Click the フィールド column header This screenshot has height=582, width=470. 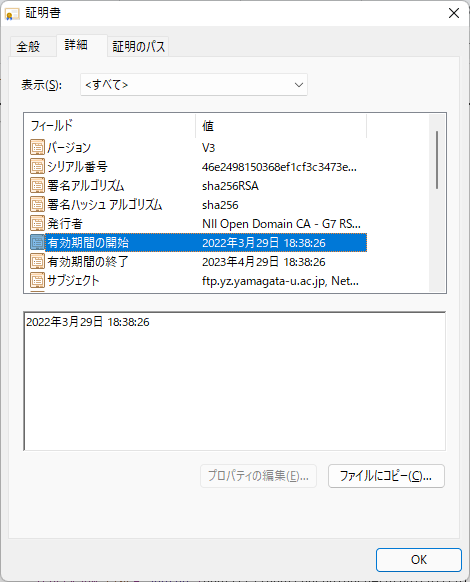tap(110, 126)
